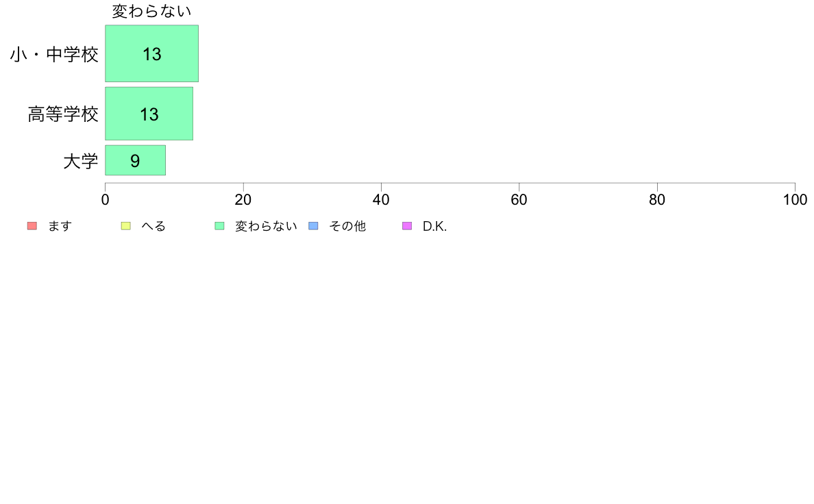814x504 pixels.
Task: Click the axis tick label 0
Action: click(x=106, y=200)
